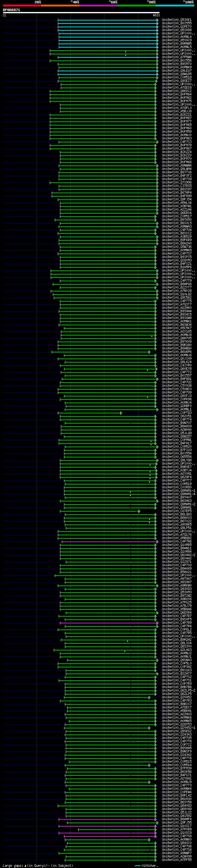Select hit label UniRef100_Q7X996
This screenshot has width=197, height=868.
click(x=176, y=183)
